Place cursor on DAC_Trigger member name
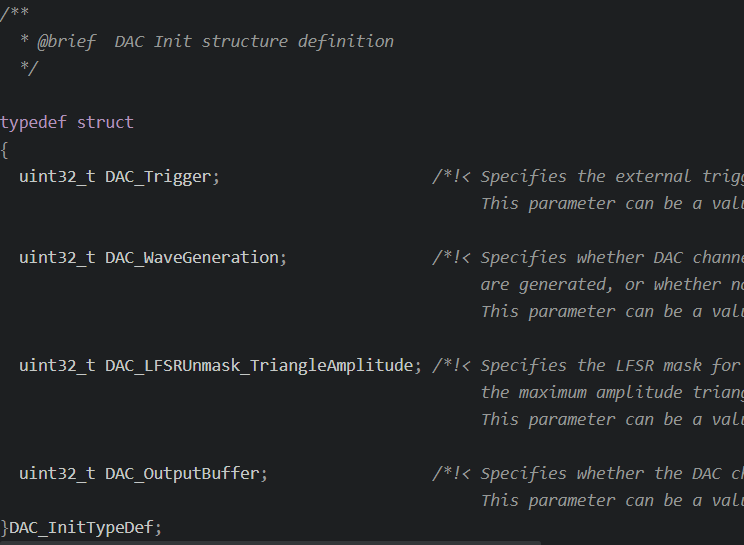Screen dimensions: 744x545 click(158, 177)
